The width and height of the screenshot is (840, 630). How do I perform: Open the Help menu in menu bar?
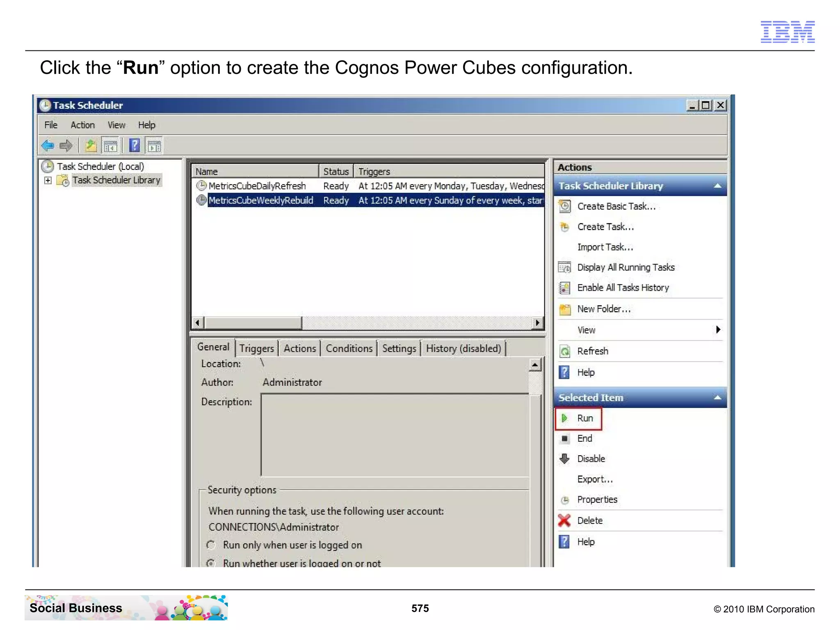[146, 125]
